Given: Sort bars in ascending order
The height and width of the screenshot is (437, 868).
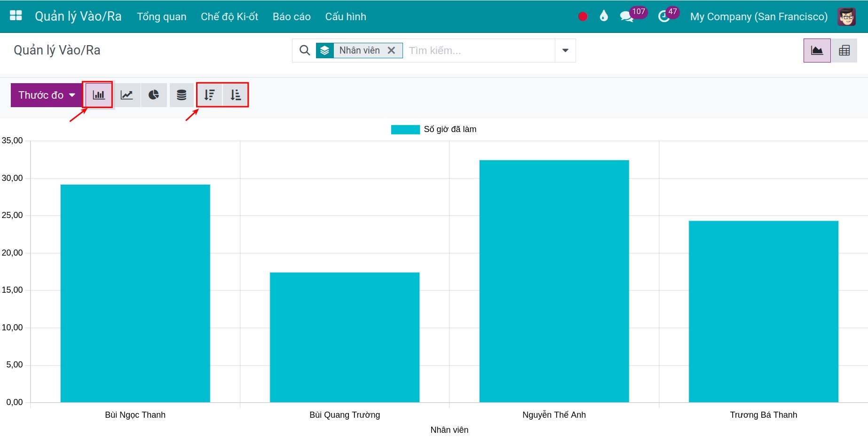Looking at the screenshot, I should 236,95.
